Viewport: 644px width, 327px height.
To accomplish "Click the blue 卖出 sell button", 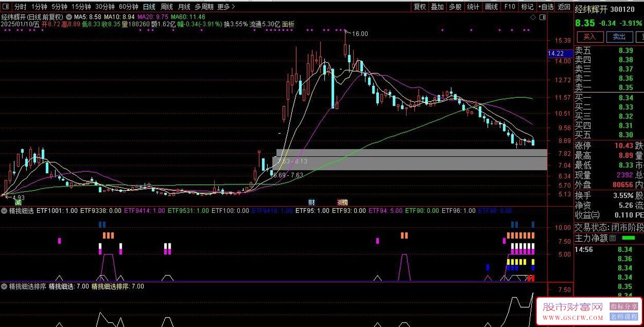I will [619, 36].
